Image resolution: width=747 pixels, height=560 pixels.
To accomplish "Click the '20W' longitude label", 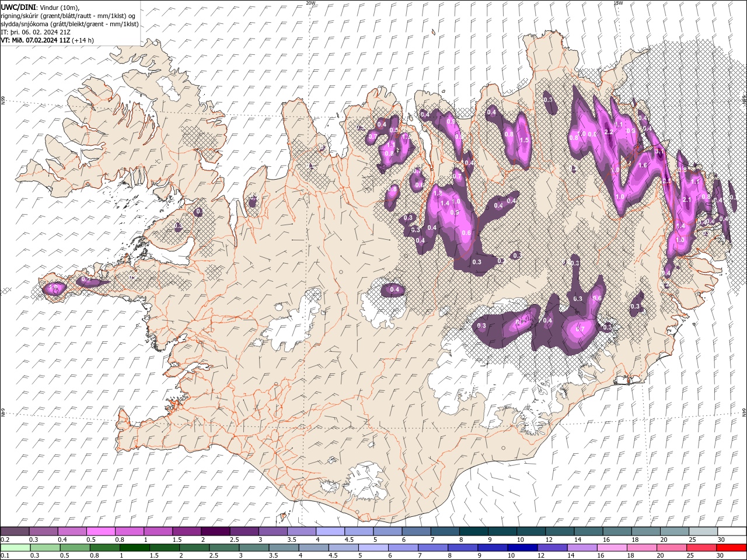I will coord(310,3).
